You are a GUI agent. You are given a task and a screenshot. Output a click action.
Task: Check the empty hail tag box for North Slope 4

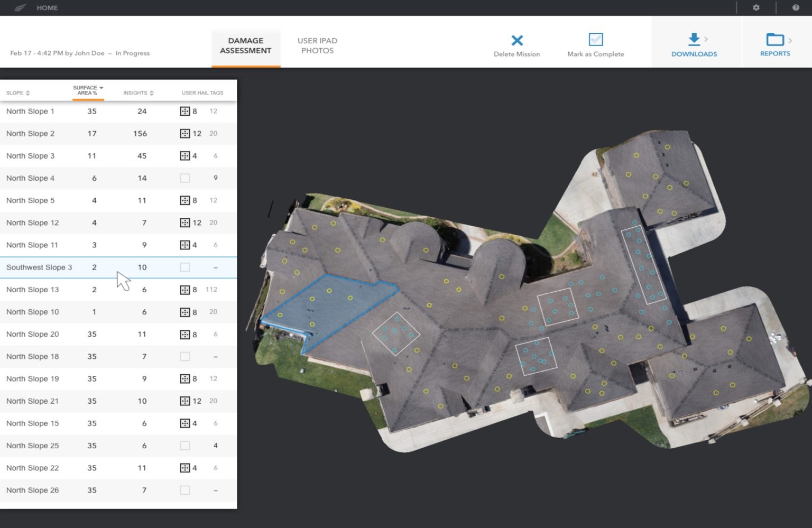coord(185,178)
